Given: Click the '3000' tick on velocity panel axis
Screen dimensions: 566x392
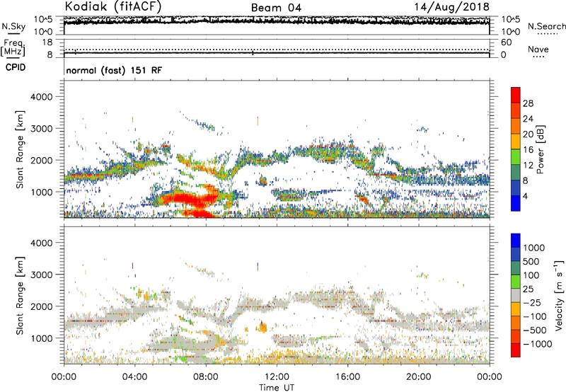Looking at the screenshot, I should click(41, 275).
